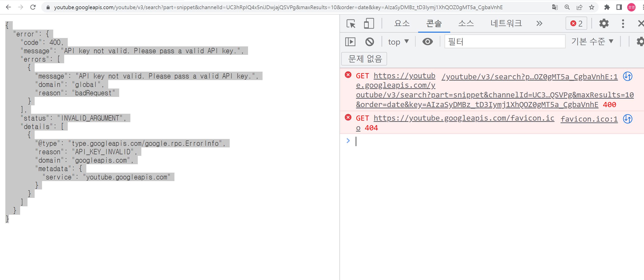Screen dimensions: 644x280
Task: Click the red error count badge
Action: coord(576,24)
